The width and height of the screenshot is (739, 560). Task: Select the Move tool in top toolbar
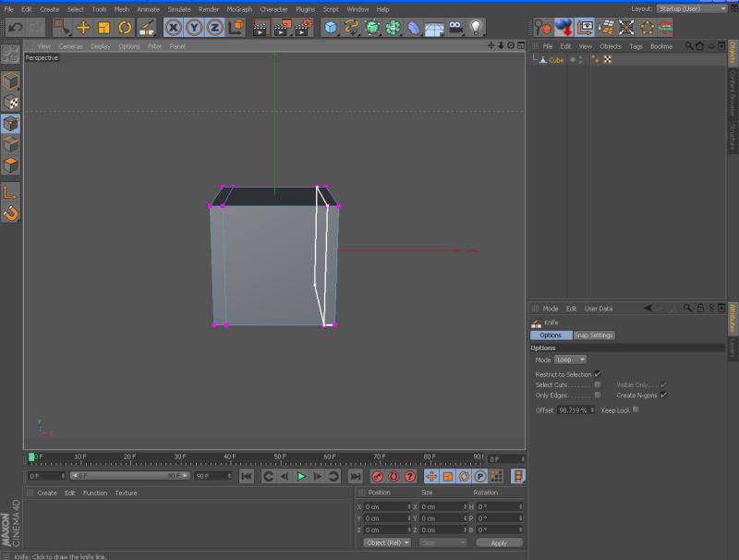tap(83, 28)
